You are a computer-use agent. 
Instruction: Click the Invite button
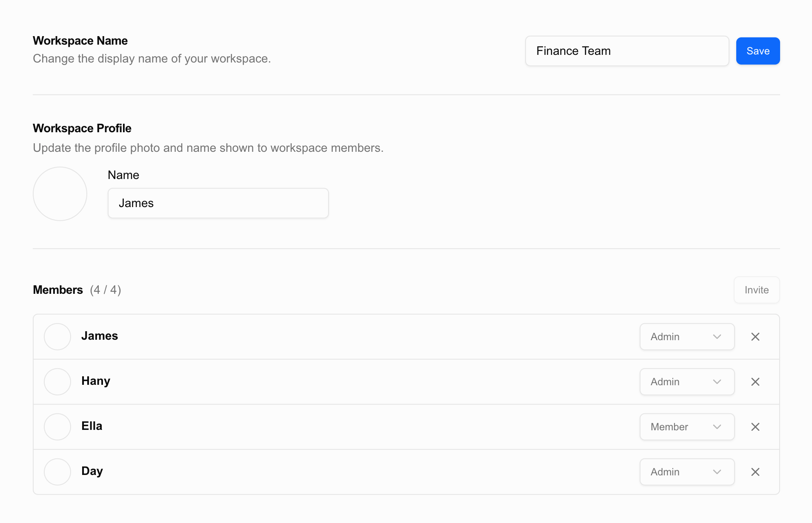757,290
